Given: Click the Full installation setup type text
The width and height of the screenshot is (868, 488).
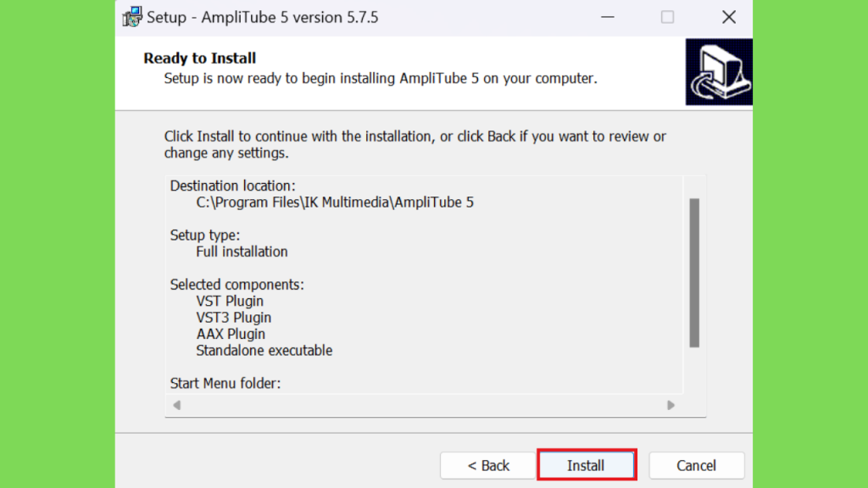Looking at the screenshot, I should [242, 252].
